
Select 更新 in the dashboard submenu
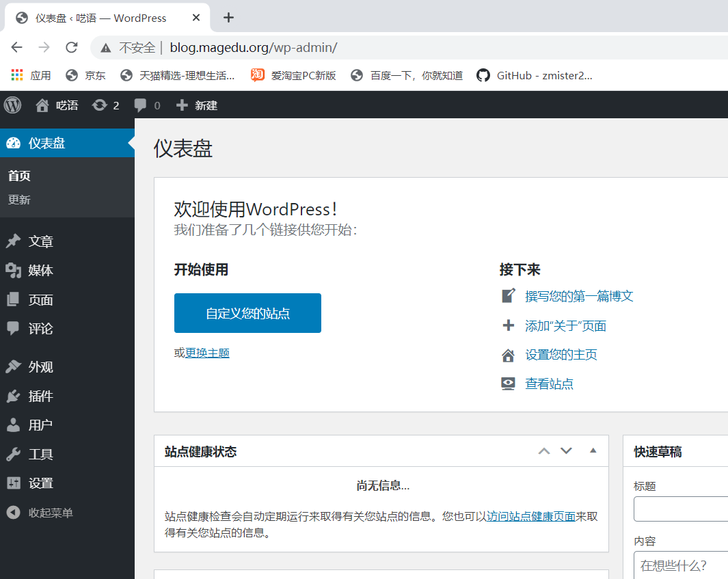click(x=19, y=200)
